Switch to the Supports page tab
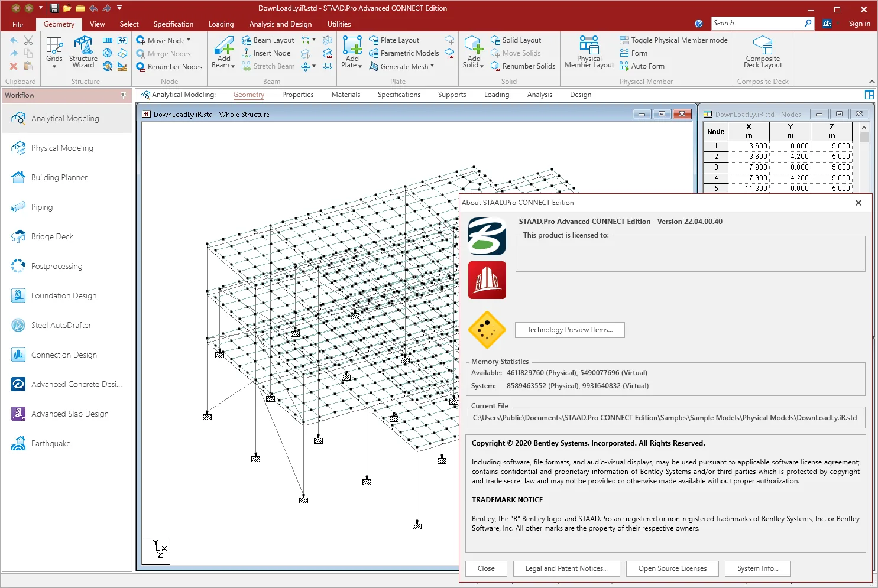878x588 pixels. [452, 95]
